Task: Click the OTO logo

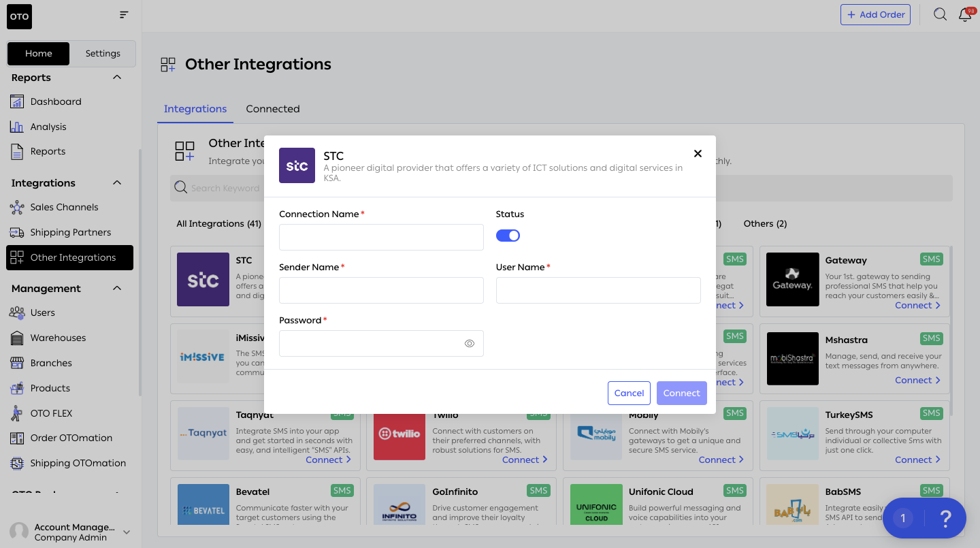Action: 19,16
